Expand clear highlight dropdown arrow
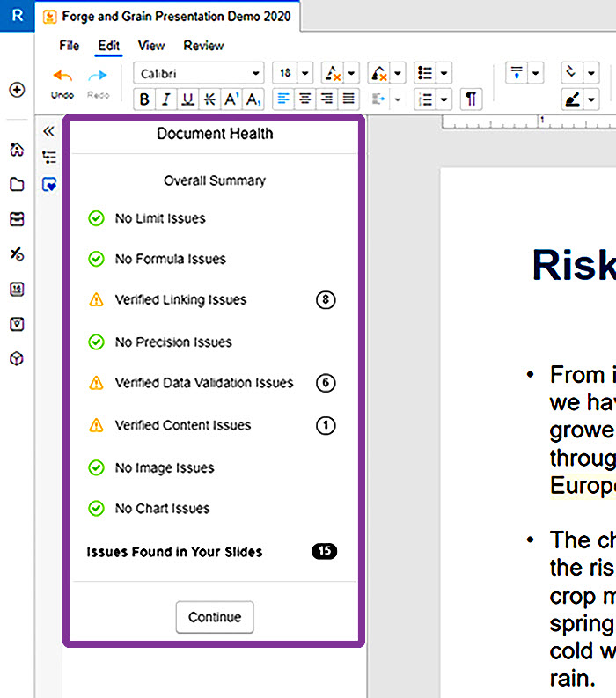This screenshot has height=698, width=616. pyautogui.click(x=398, y=73)
